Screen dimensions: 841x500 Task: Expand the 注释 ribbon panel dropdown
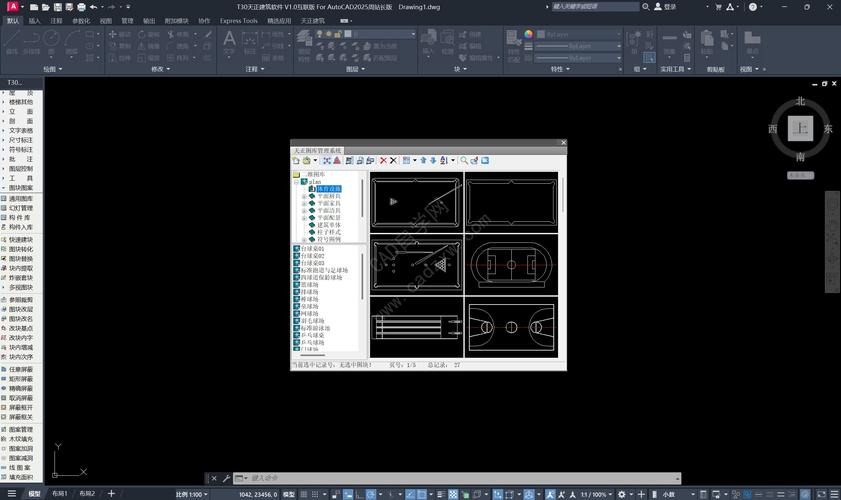click(255, 69)
